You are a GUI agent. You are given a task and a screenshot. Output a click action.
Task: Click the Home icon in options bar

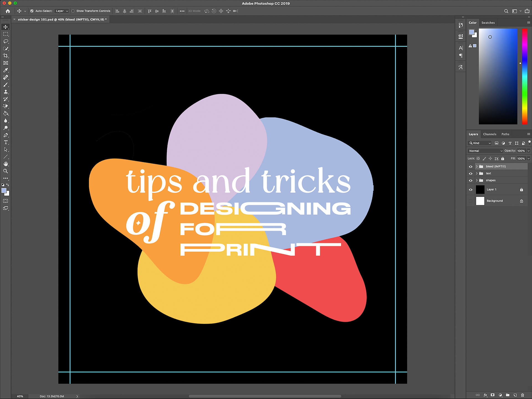tap(8, 11)
